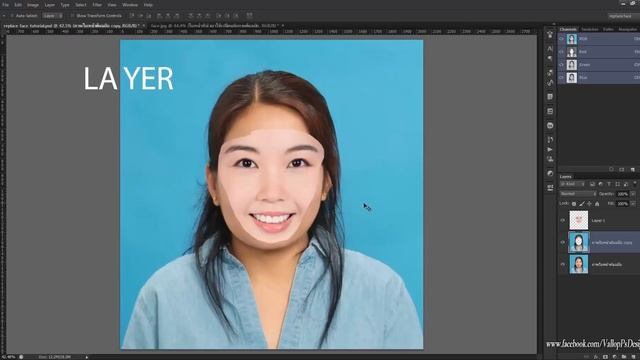Open the View menu
The height and width of the screenshot is (360, 640).
click(x=112, y=5)
